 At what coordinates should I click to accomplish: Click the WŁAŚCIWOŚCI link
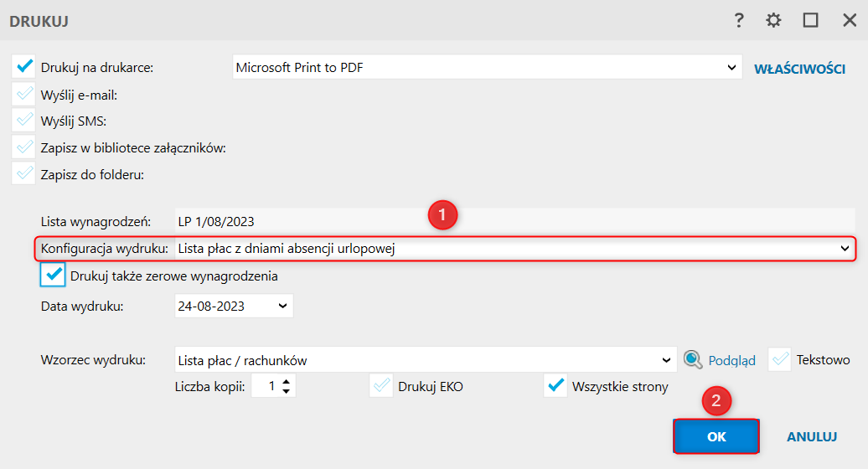pos(799,69)
